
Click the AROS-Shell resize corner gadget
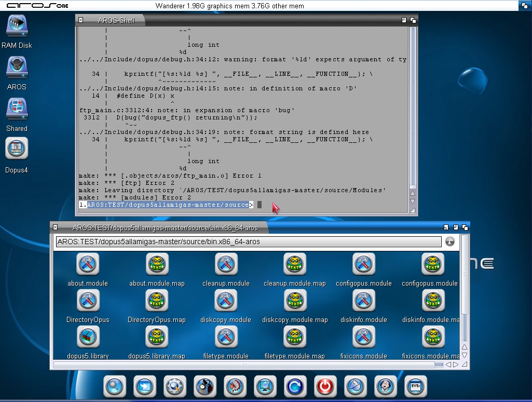pyautogui.click(x=413, y=210)
